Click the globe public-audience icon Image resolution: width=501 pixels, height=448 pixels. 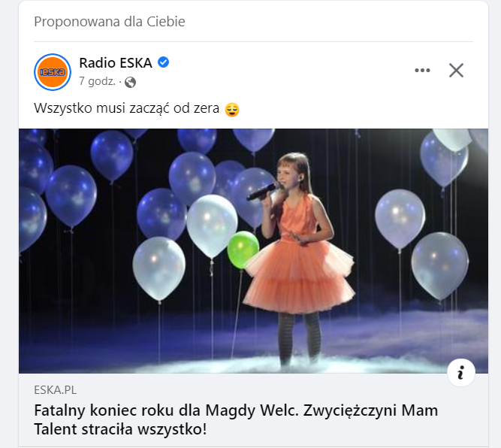pyautogui.click(x=130, y=82)
